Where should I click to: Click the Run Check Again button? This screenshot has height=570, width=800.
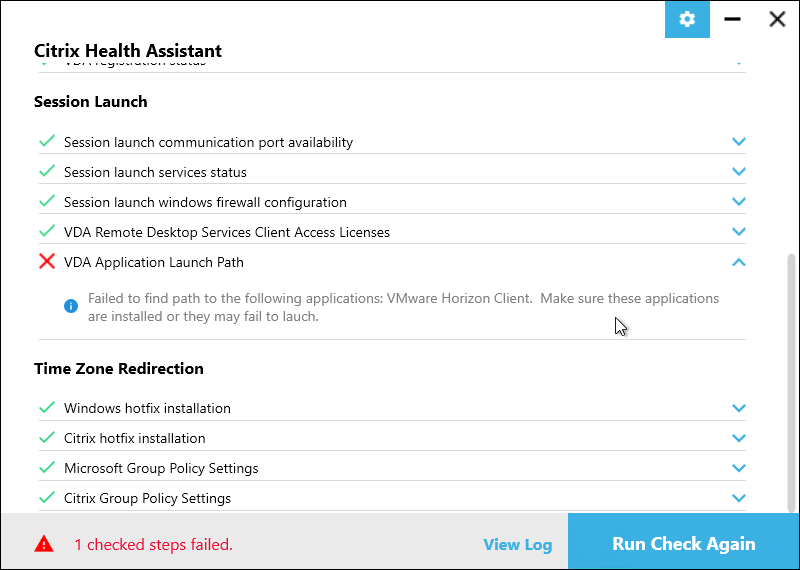click(x=683, y=541)
